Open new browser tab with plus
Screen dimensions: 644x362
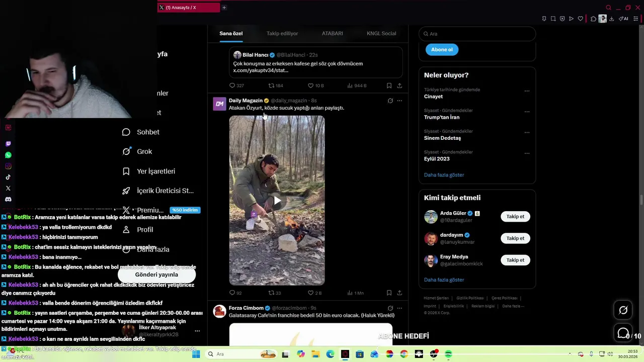point(224,8)
